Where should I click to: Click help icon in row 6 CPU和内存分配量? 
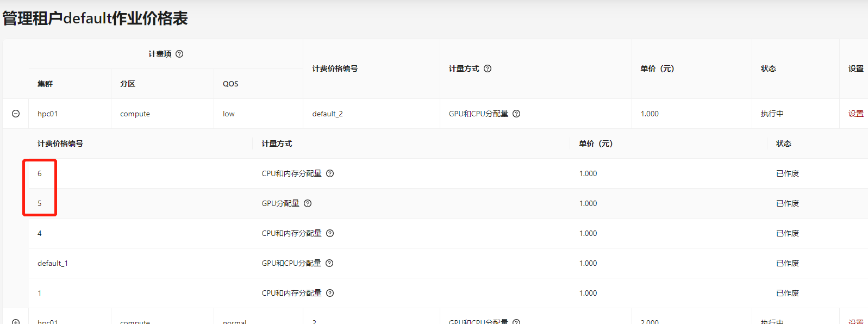[330, 173]
